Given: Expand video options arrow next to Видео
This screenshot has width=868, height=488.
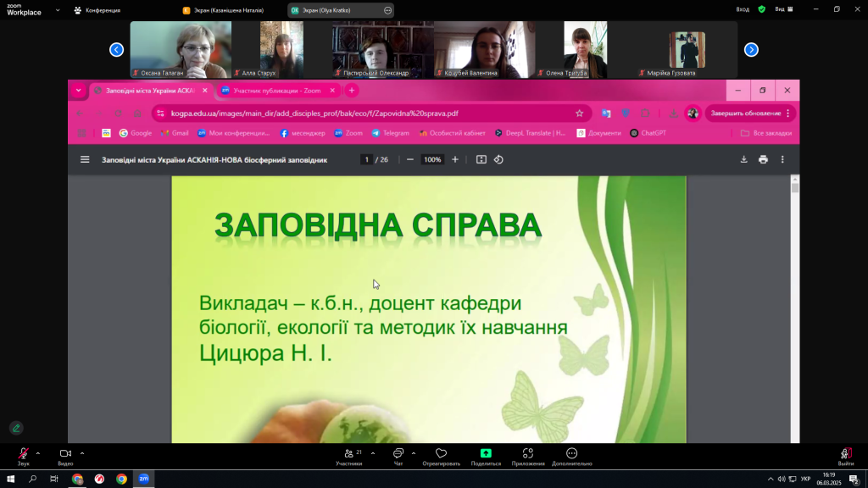Looking at the screenshot, I should pos(82,453).
